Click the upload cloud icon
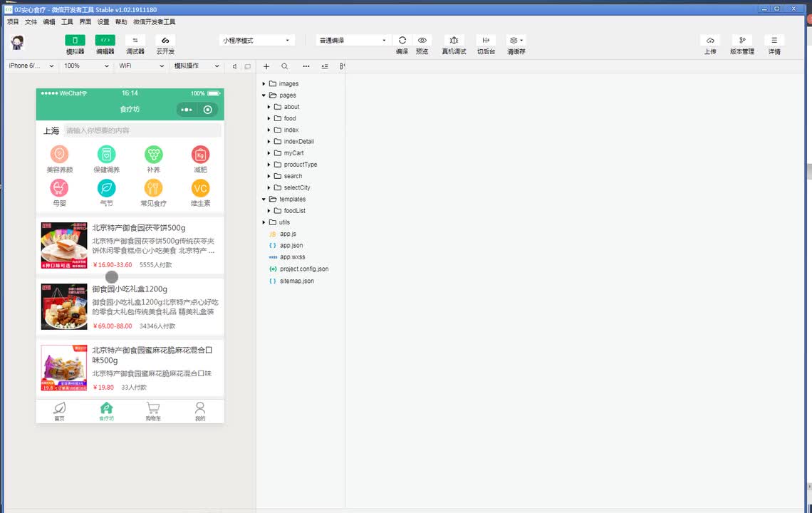 pos(710,41)
